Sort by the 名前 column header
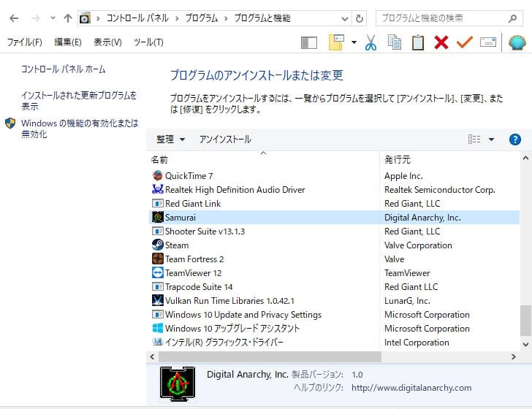532x409 pixels. pyautogui.click(x=264, y=160)
